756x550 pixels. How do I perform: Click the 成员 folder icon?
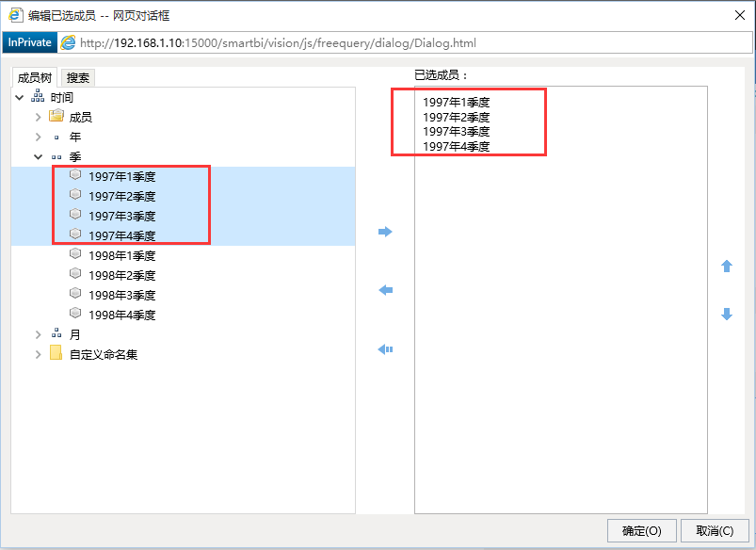pyautogui.click(x=56, y=116)
